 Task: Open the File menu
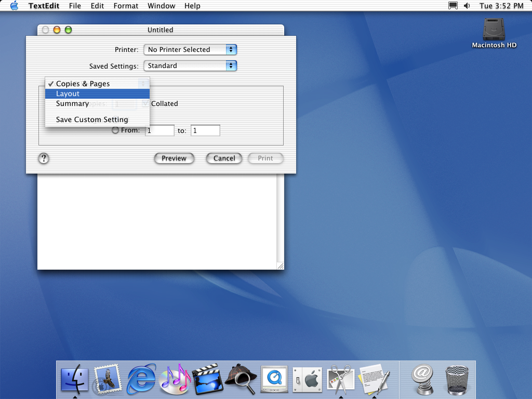[75, 6]
